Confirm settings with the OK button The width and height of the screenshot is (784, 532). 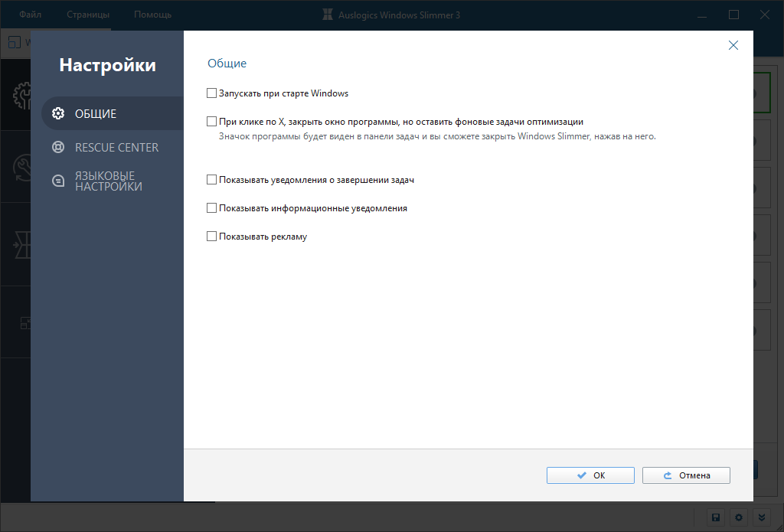590,475
